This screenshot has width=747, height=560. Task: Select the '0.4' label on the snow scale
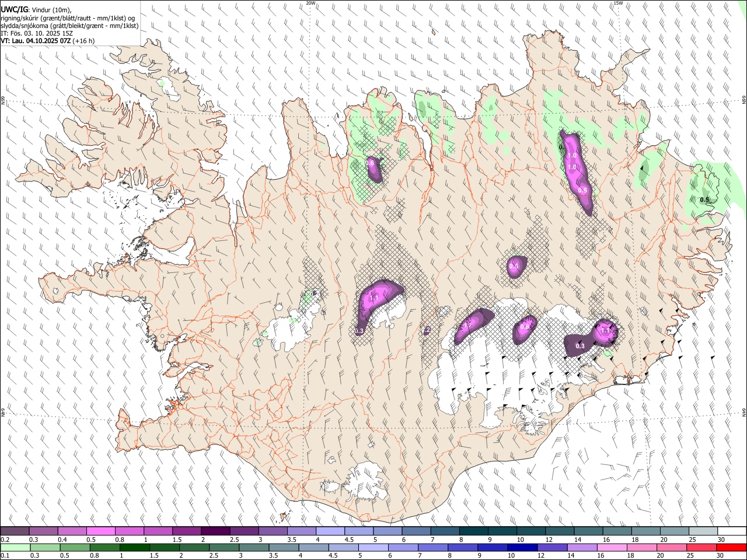62,540
